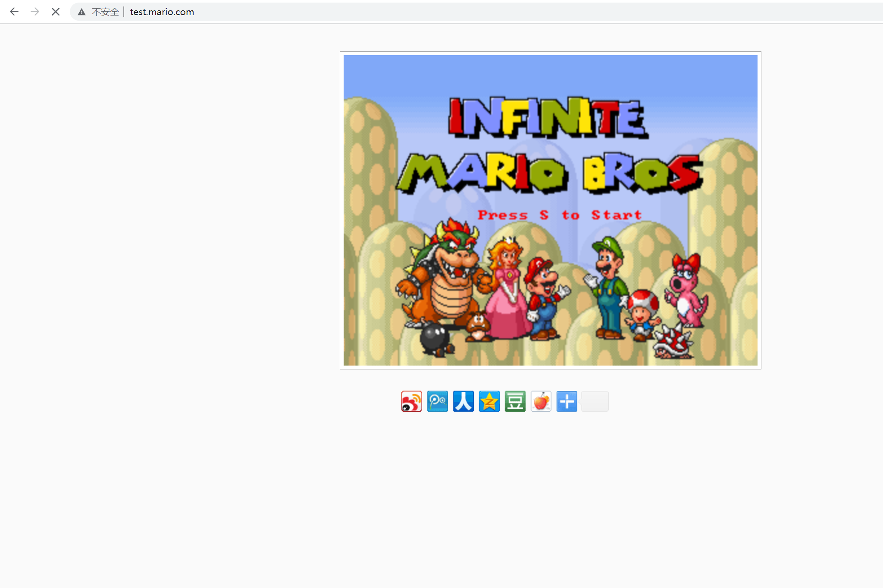
Task: Share to Tencent Weibo icon
Action: 438,401
